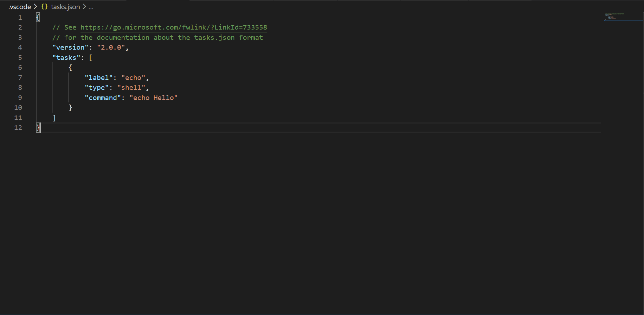The height and width of the screenshot is (315, 644).
Task: Open the .vscode folder breadcrumb dropdown
Action: (x=19, y=6)
